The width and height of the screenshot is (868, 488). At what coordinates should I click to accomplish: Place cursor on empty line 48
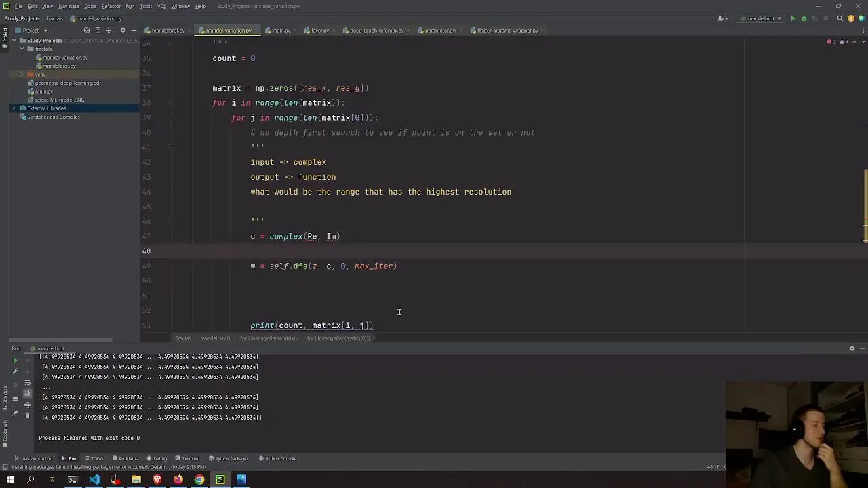[x=502, y=251]
